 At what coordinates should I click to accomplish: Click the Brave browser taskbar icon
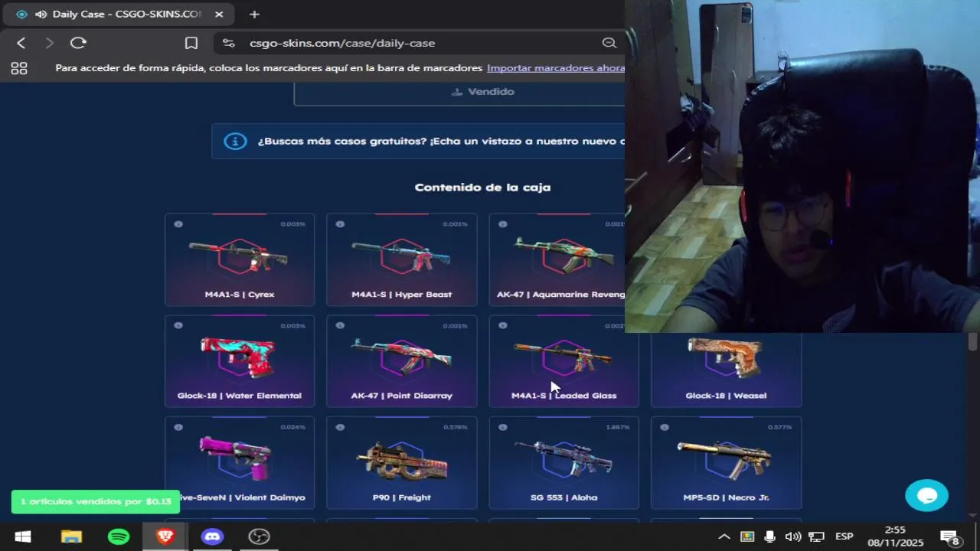(x=165, y=536)
